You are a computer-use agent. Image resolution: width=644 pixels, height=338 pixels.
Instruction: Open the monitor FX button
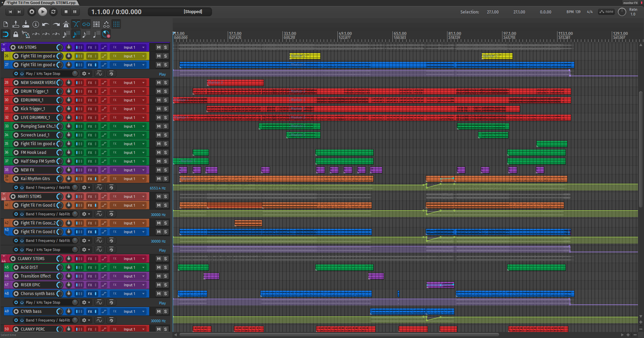click(x=632, y=3)
